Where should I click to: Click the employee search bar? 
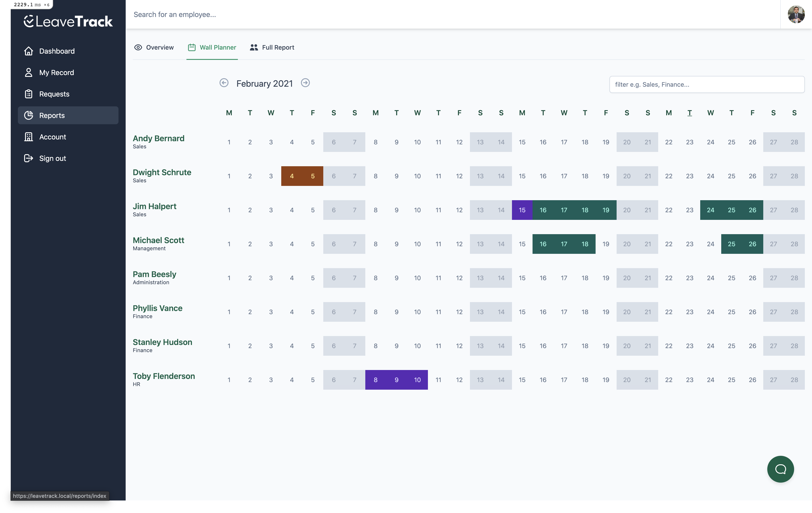[x=303, y=15]
